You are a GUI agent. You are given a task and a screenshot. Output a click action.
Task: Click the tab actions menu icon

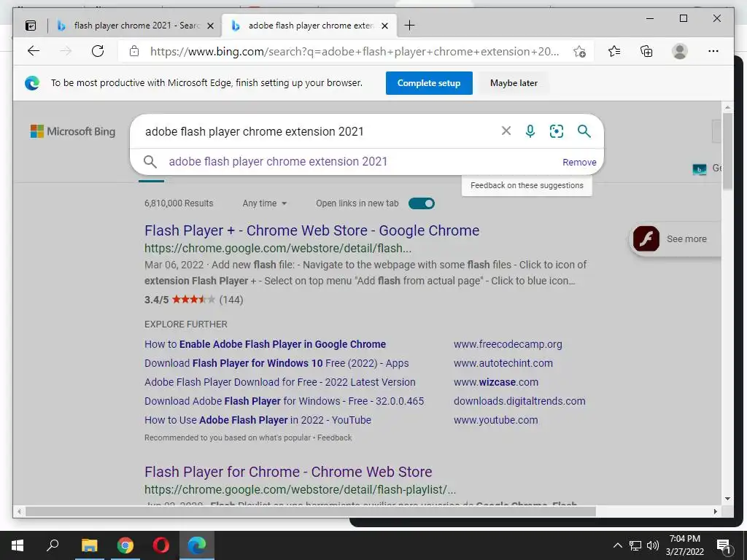click(31, 26)
